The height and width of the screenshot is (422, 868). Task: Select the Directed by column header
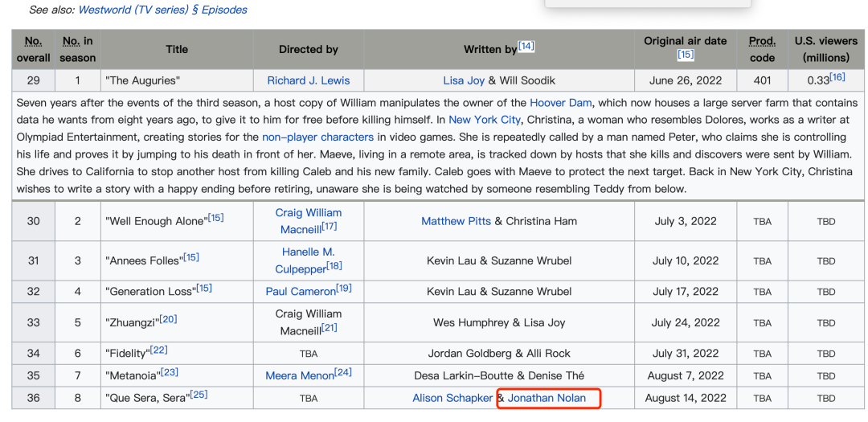309,49
